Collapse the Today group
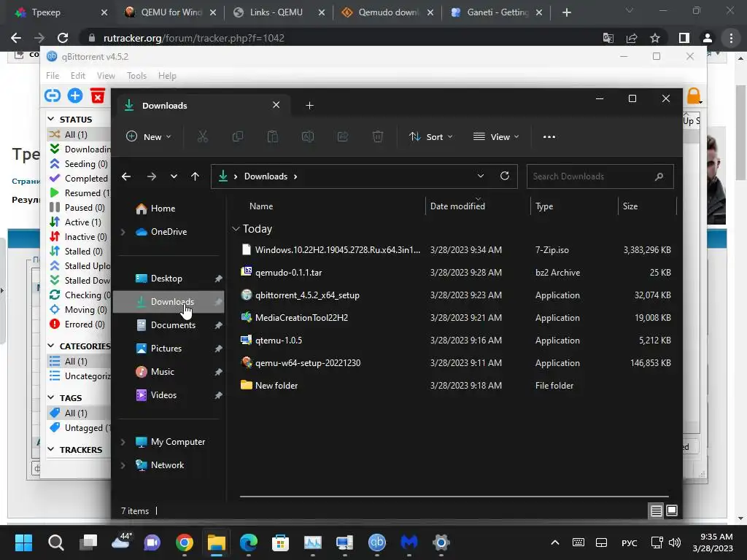The image size is (747, 560). 236,229
